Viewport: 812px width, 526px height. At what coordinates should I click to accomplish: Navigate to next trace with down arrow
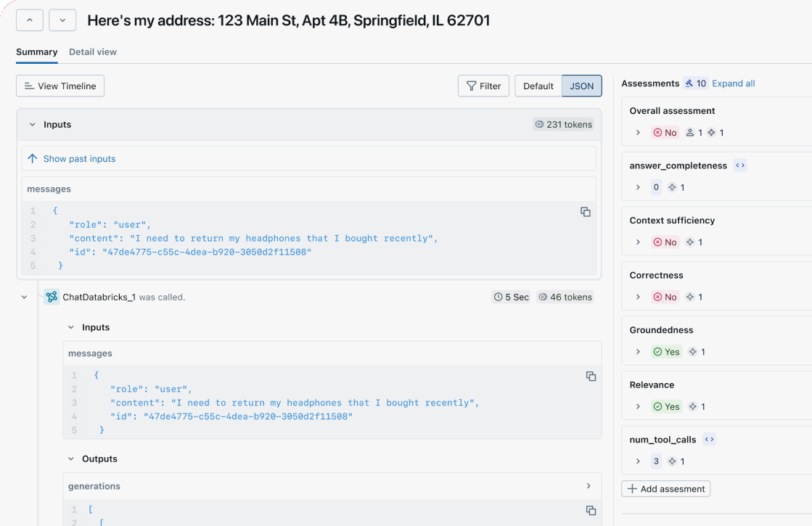[62, 20]
